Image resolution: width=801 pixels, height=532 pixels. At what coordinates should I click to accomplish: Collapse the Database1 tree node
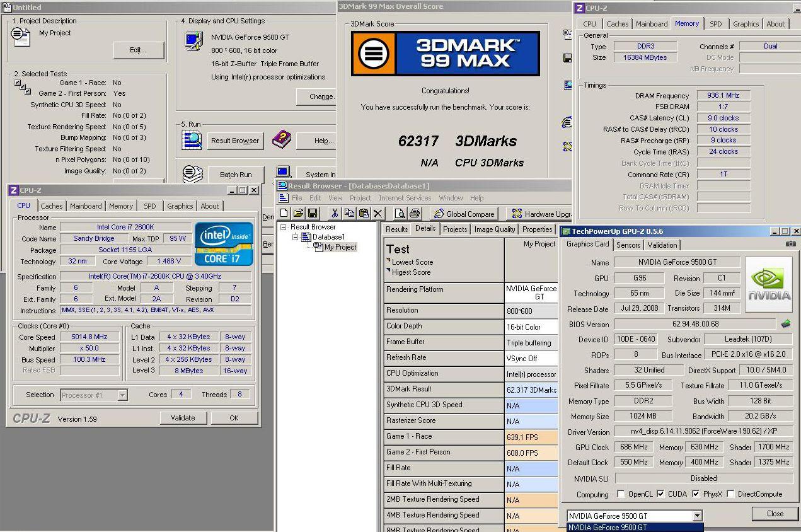pos(295,237)
